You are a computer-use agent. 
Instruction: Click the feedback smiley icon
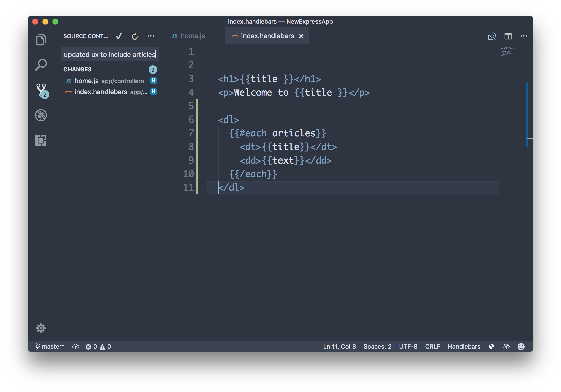[521, 346]
